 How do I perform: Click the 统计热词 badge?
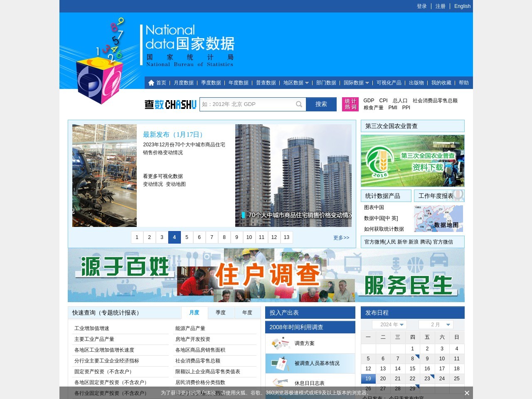tap(350, 104)
